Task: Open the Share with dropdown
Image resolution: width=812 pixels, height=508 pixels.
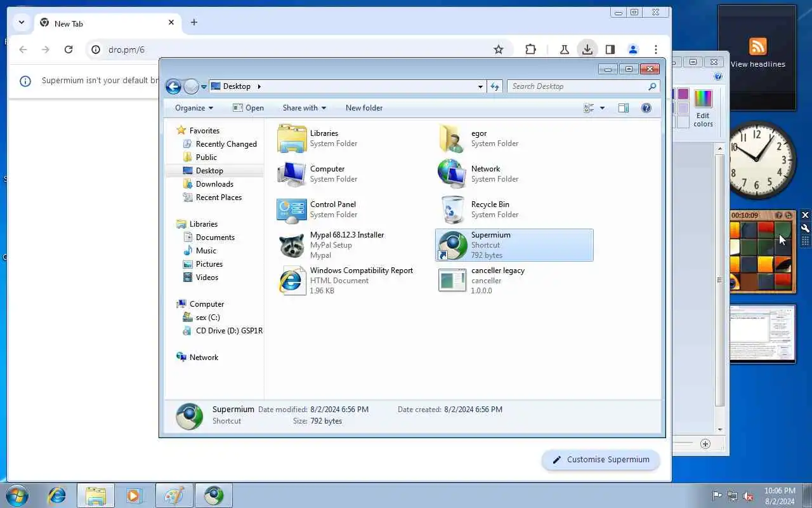Action: pyautogui.click(x=304, y=108)
